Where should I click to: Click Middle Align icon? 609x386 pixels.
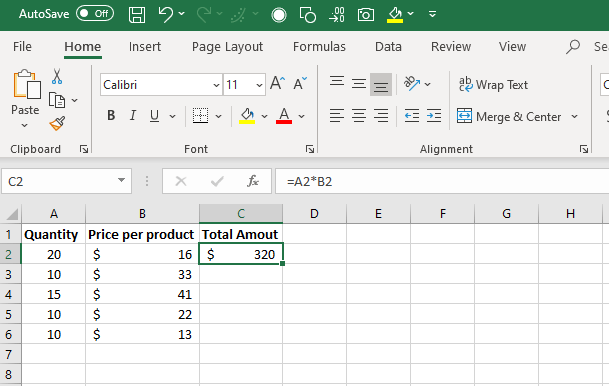359,84
